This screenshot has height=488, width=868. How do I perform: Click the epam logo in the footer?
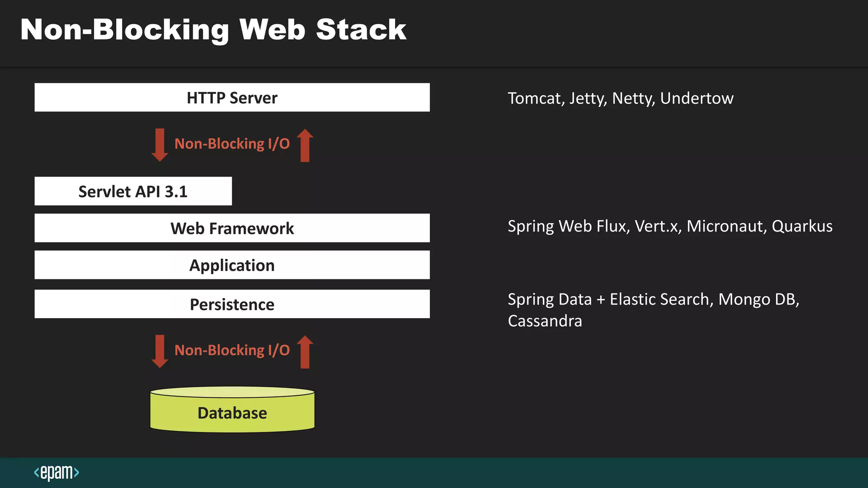point(56,472)
